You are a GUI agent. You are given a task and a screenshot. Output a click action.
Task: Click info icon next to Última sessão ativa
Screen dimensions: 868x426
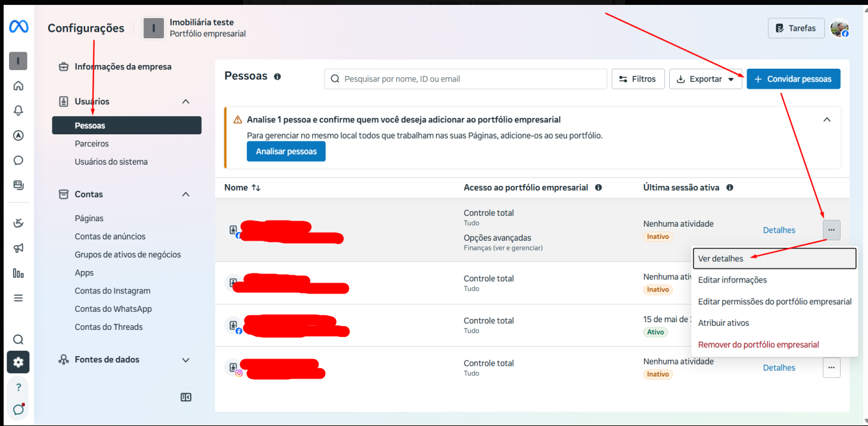pos(729,188)
